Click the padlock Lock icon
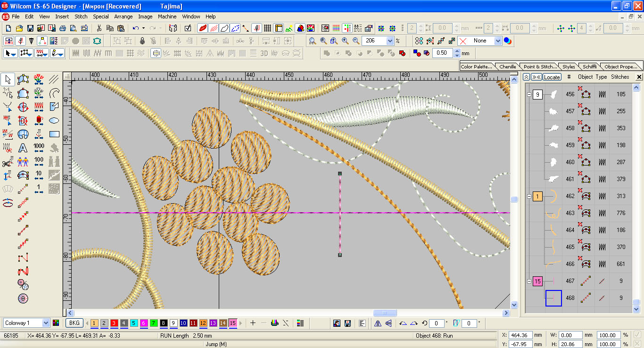644x348 pixels. click(x=142, y=41)
